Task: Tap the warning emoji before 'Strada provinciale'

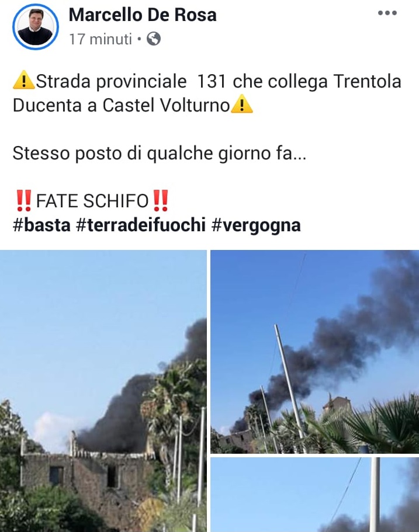Action: 24,81
